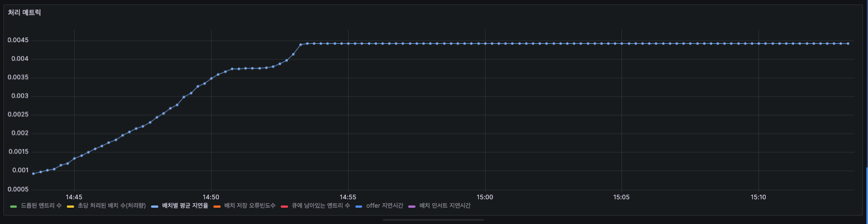Image resolution: width=868 pixels, height=224 pixels.
Task: Click the 0.002 y-axis label
Action: click(20, 133)
